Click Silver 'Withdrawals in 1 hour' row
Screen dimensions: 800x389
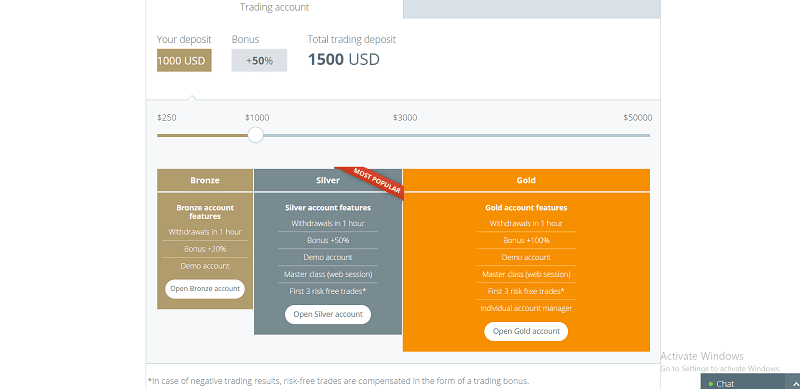pyautogui.click(x=328, y=224)
